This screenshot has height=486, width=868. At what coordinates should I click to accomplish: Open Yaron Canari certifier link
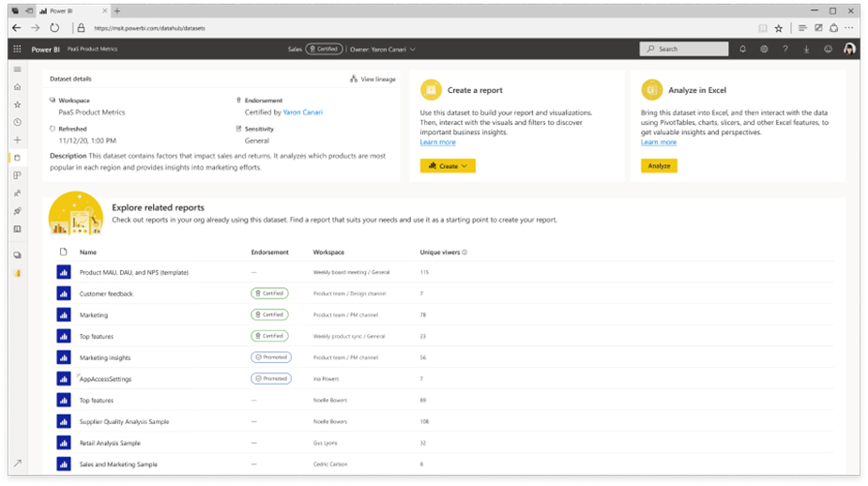(302, 112)
